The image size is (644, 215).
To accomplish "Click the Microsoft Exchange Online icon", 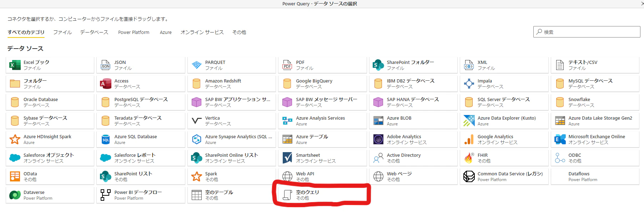I will pos(560,139).
